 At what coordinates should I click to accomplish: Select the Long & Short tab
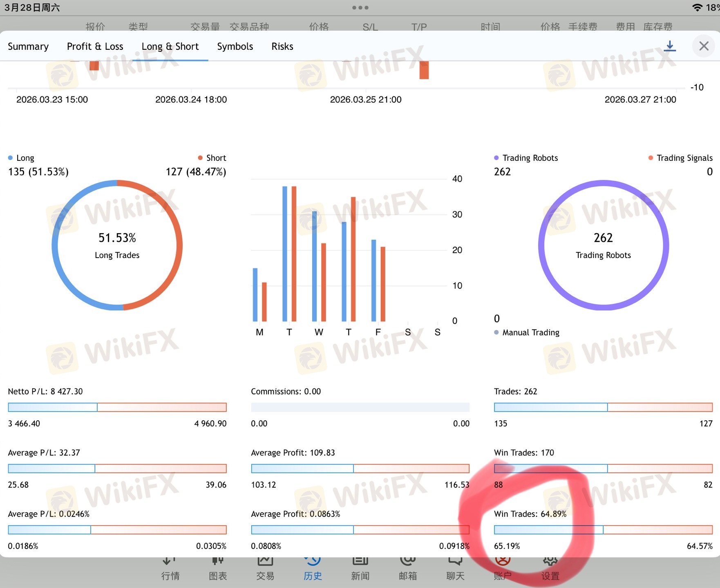point(170,47)
